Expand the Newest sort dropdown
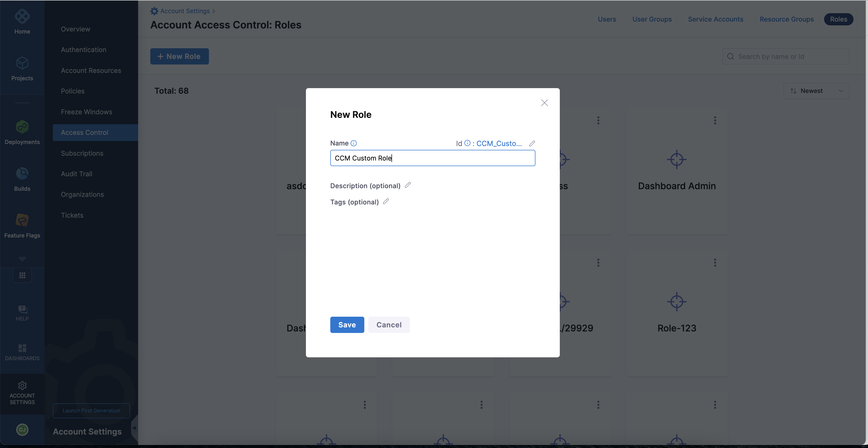 (x=816, y=91)
